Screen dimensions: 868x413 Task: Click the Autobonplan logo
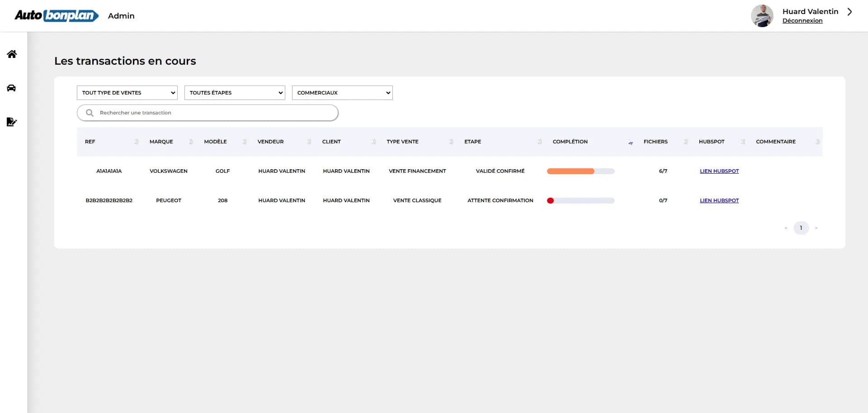point(56,15)
